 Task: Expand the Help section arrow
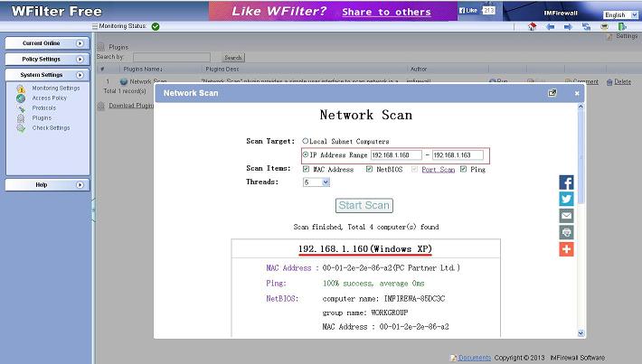80,185
